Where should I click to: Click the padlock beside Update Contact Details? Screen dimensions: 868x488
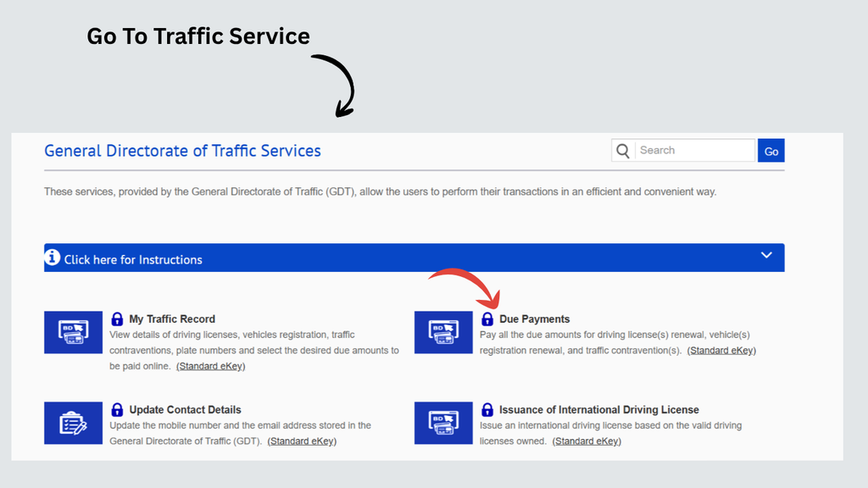coord(117,409)
